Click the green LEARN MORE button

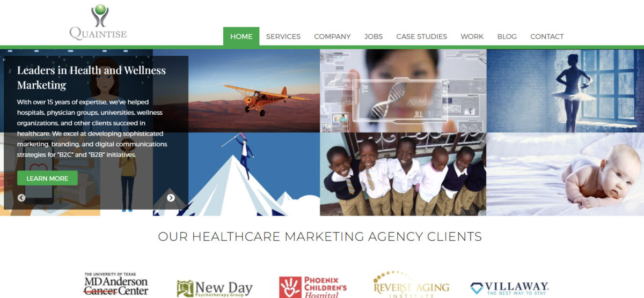(47, 178)
